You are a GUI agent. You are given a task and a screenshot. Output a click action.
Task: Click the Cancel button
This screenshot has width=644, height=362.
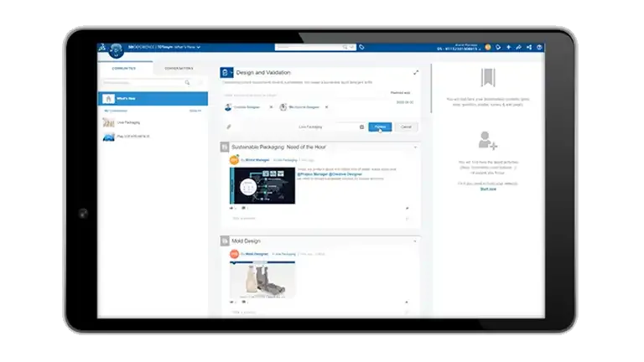406,127
